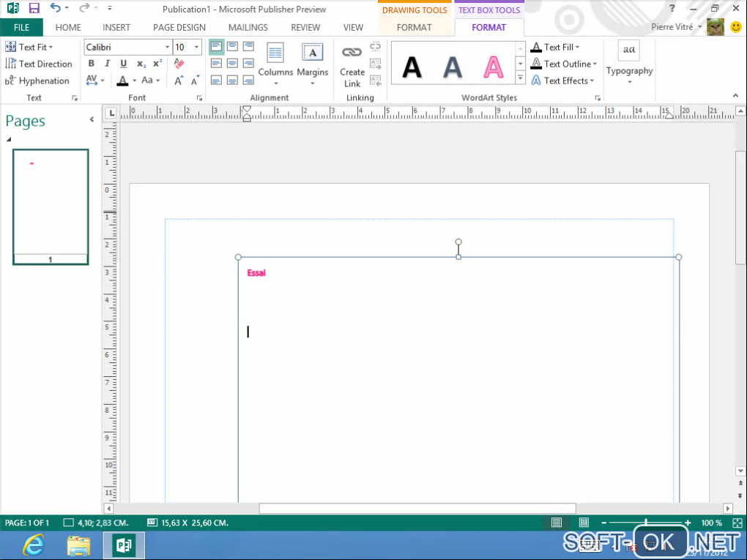The image size is (747, 560).
Task: Toggle Bold formatting
Action: click(x=91, y=64)
